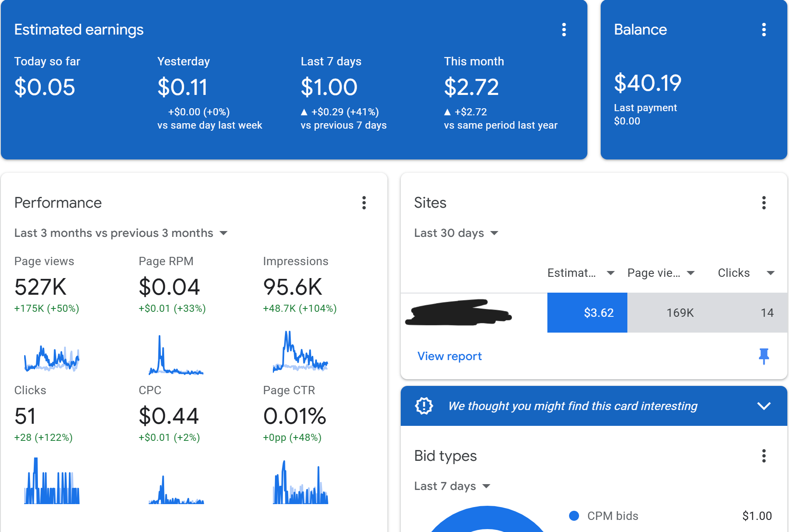Image resolution: width=789 pixels, height=532 pixels.
Task: Open Performance card three-dot menu
Action: [x=364, y=203]
